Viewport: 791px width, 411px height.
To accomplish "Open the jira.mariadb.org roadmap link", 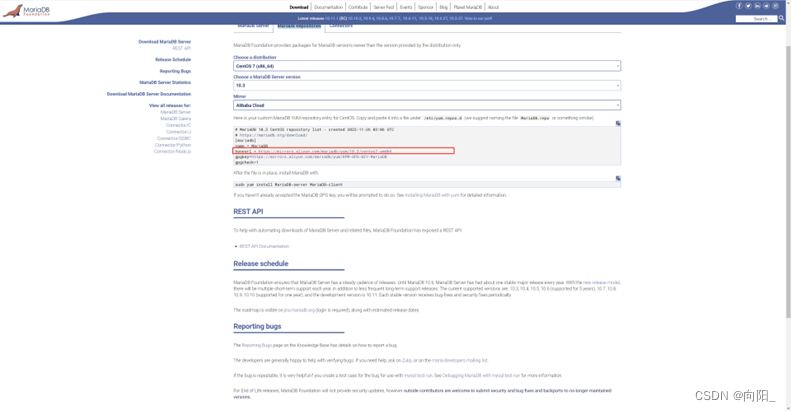I will 299,310.
